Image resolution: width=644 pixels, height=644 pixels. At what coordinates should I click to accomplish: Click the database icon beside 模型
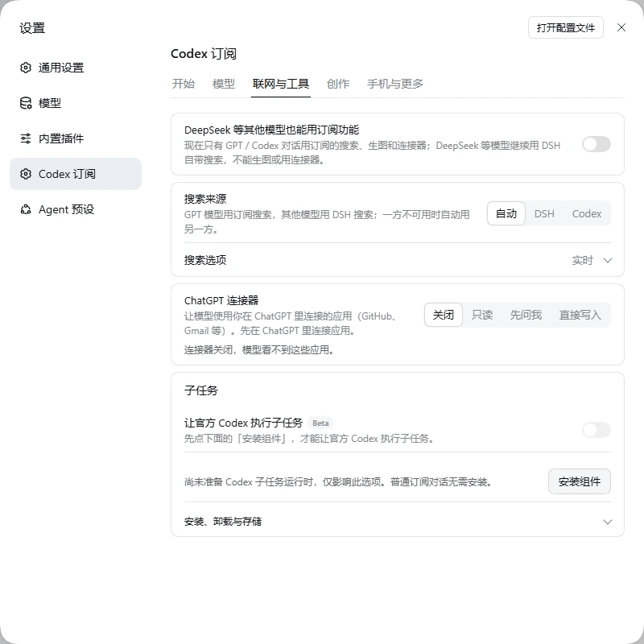pyautogui.click(x=26, y=103)
